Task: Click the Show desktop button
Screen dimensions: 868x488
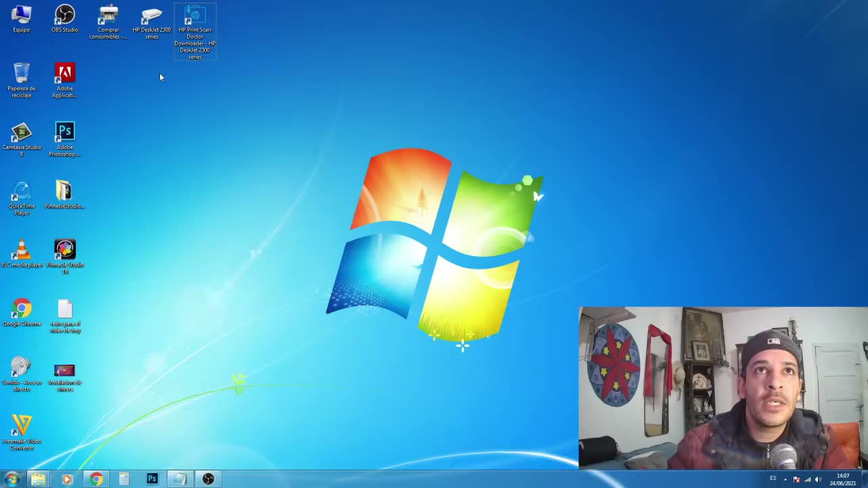Action: point(864,479)
